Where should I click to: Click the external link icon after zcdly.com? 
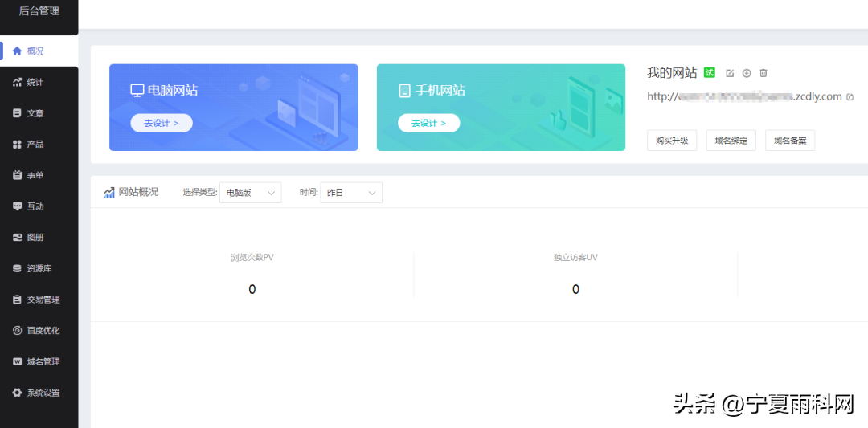click(x=850, y=97)
